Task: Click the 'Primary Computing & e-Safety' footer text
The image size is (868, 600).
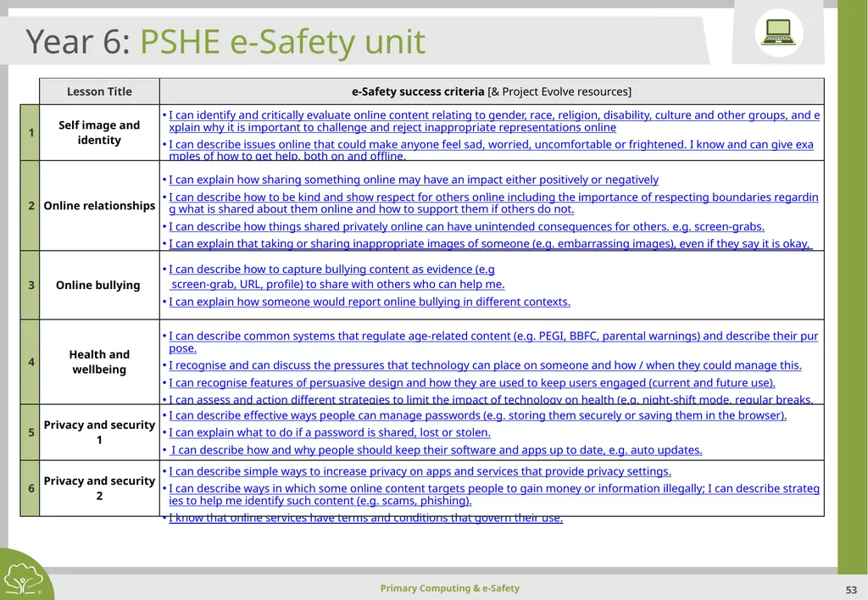Action: point(449,588)
